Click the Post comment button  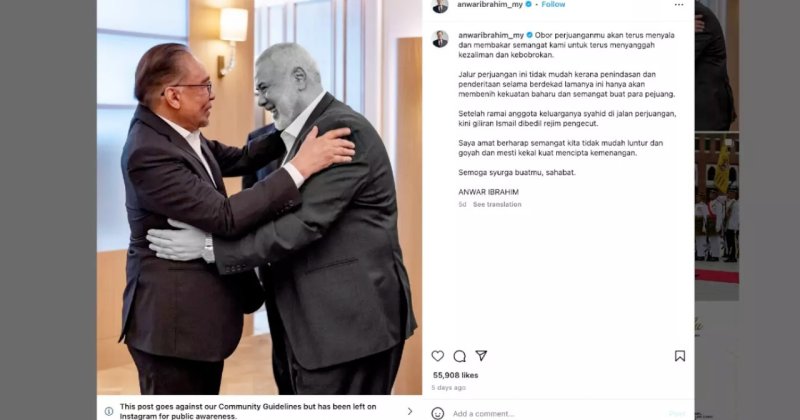[677, 413]
